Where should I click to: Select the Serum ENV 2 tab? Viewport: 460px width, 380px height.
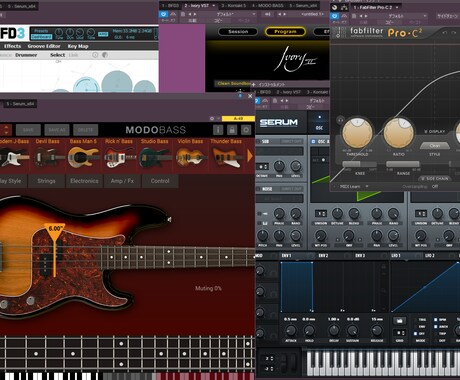323,256
